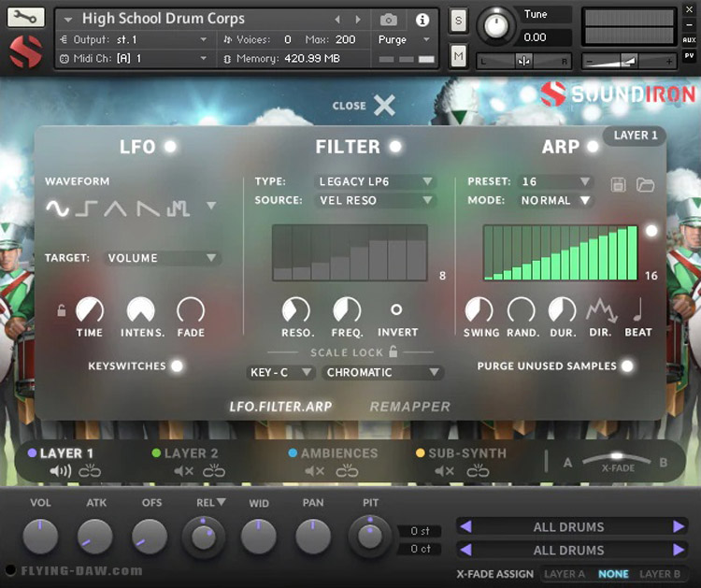Click previous instrument arrow in header

337,20
